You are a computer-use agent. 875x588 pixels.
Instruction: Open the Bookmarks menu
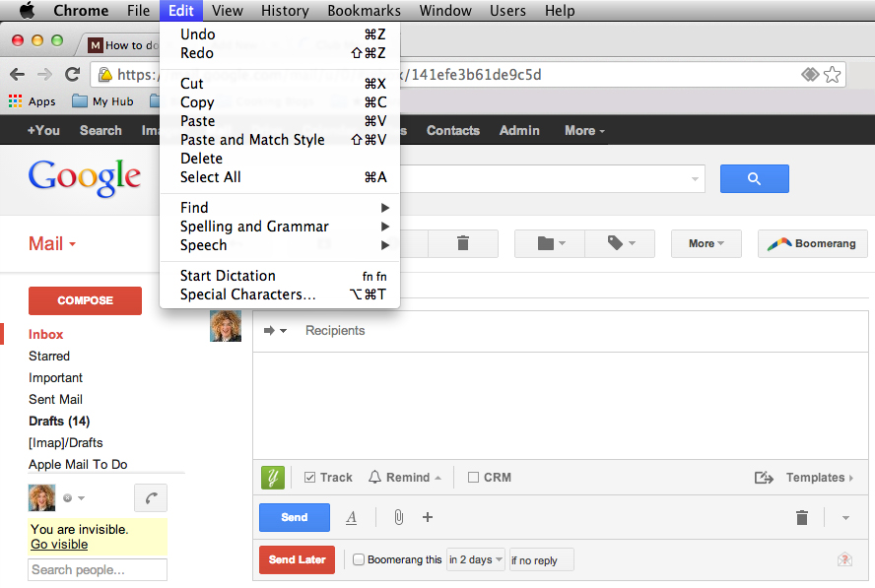tap(364, 11)
